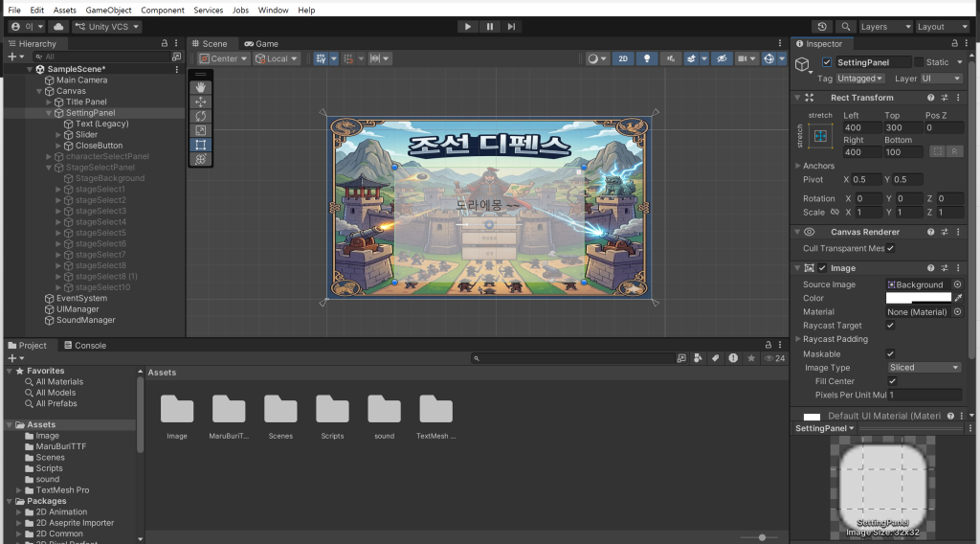Pick the color with the eyedropper icon

coord(958,298)
